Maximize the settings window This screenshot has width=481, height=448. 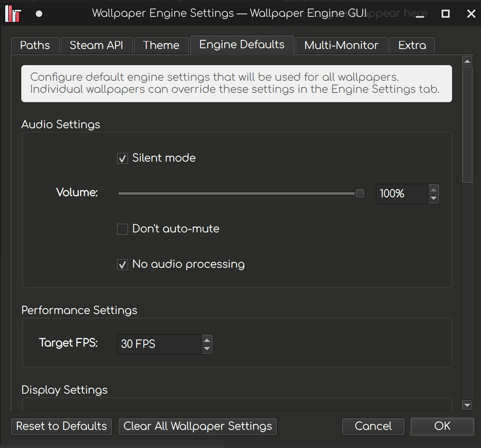click(x=445, y=14)
